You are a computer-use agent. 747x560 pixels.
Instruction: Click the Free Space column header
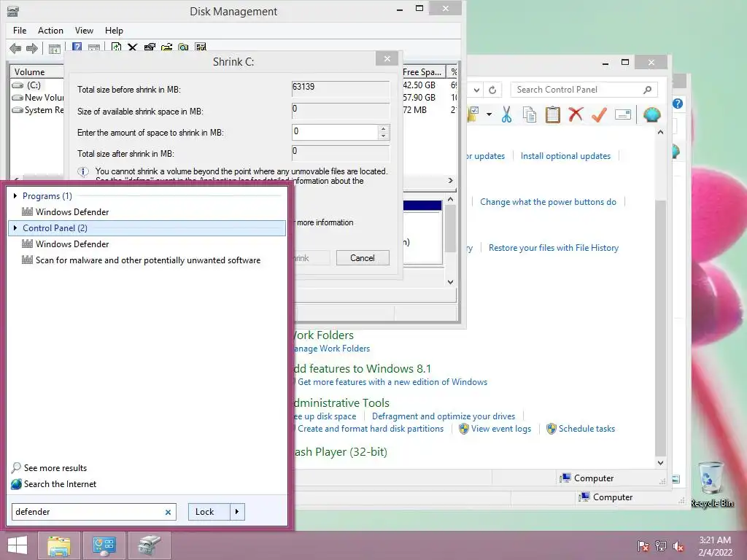423,72
